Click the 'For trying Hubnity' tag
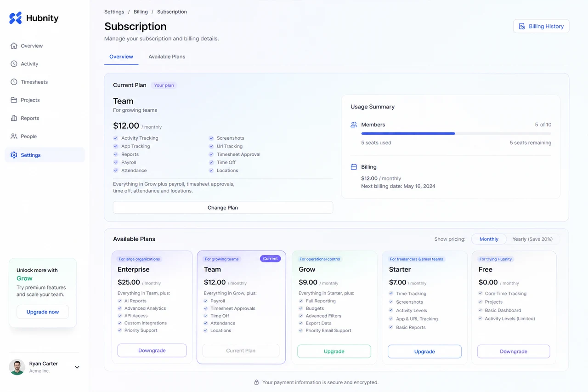 pyautogui.click(x=496, y=259)
